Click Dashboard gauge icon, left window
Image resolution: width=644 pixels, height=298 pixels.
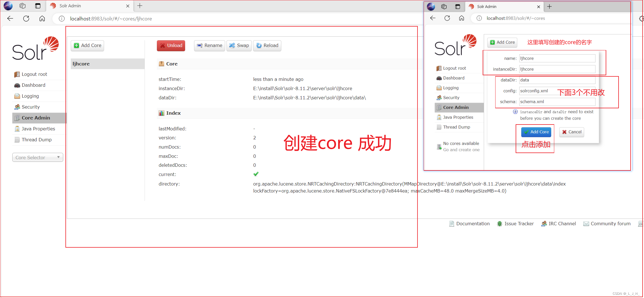point(17,85)
